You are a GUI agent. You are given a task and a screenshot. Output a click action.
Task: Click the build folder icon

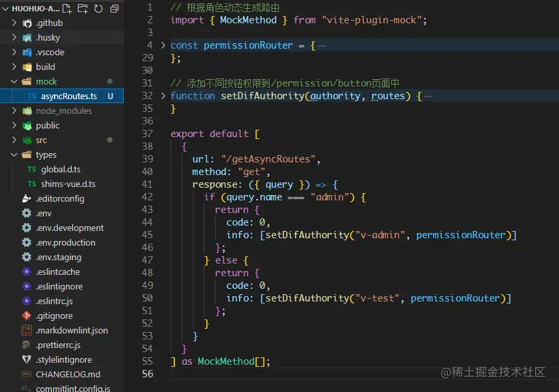pos(27,67)
